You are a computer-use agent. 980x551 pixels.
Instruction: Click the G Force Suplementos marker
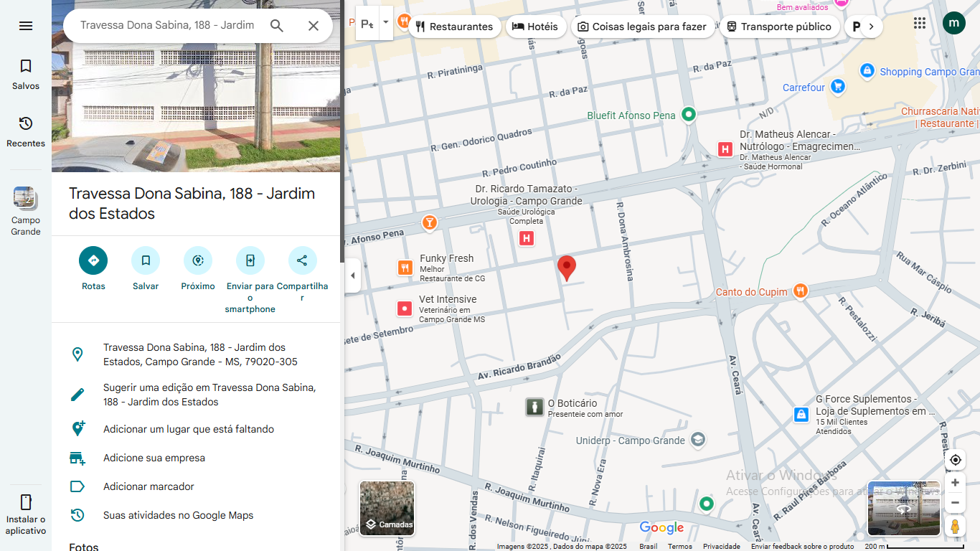(x=801, y=414)
